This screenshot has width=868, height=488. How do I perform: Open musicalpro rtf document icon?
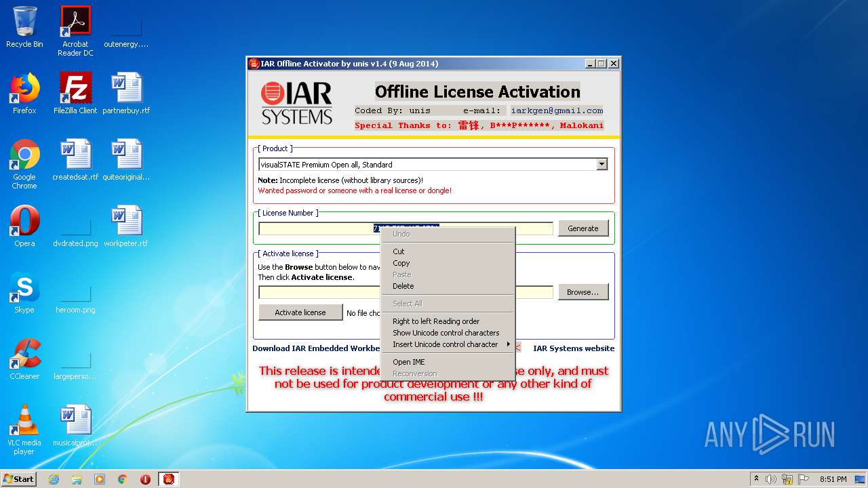click(x=75, y=426)
